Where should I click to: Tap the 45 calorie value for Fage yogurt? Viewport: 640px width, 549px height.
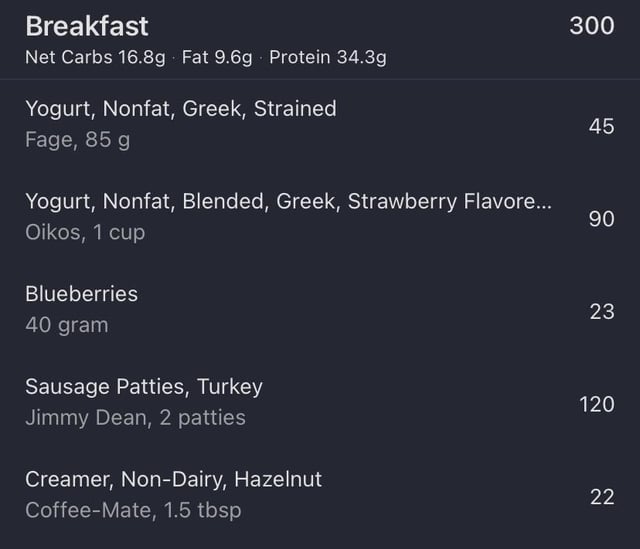coord(601,126)
